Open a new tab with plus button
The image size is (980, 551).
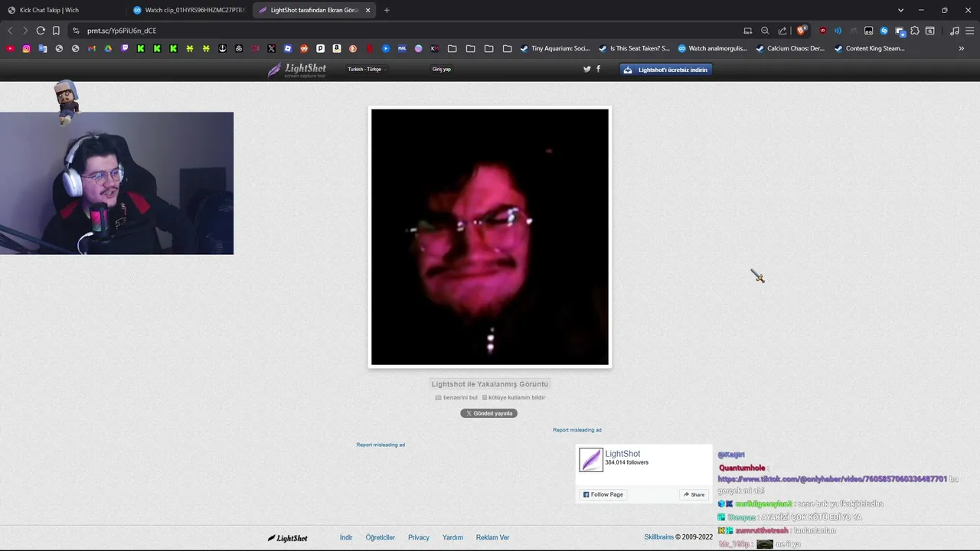(x=387, y=10)
